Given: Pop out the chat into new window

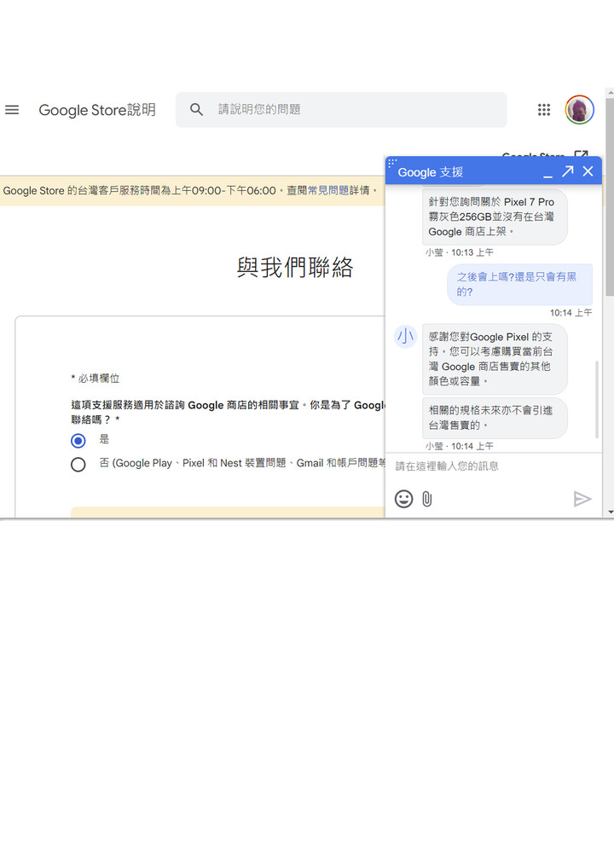Looking at the screenshot, I should 568,171.
